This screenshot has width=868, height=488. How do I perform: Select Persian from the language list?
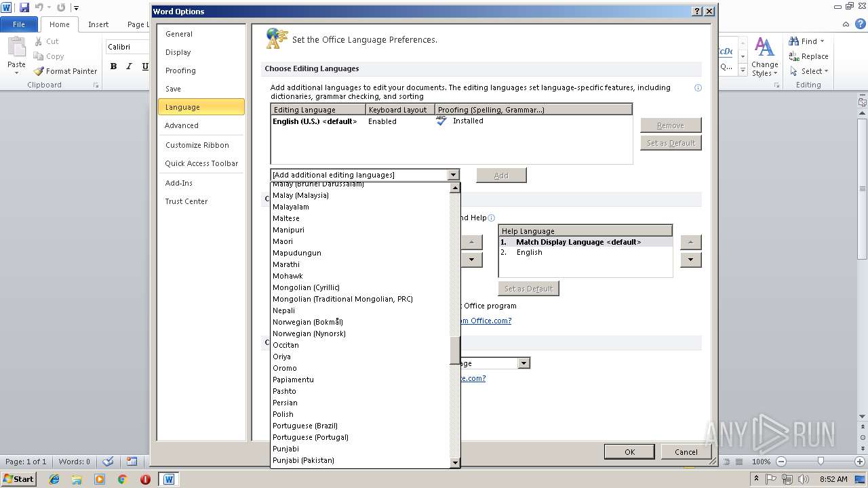tap(360, 403)
